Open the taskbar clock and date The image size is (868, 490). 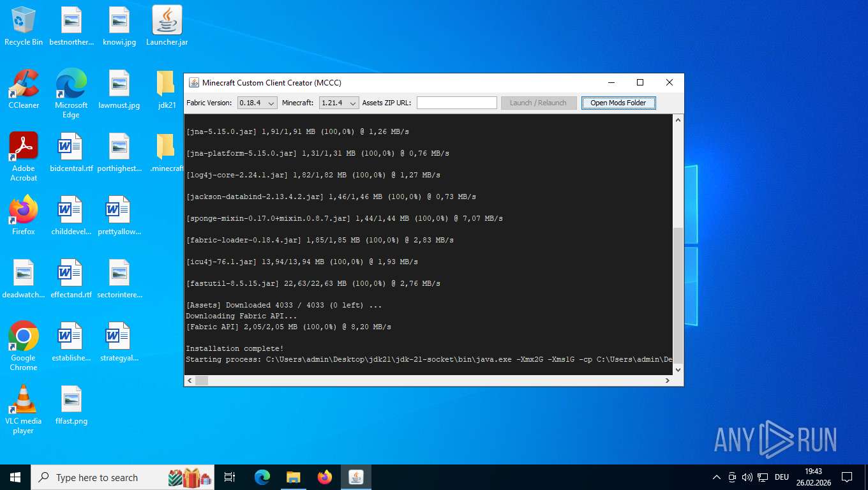tap(813, 477)
